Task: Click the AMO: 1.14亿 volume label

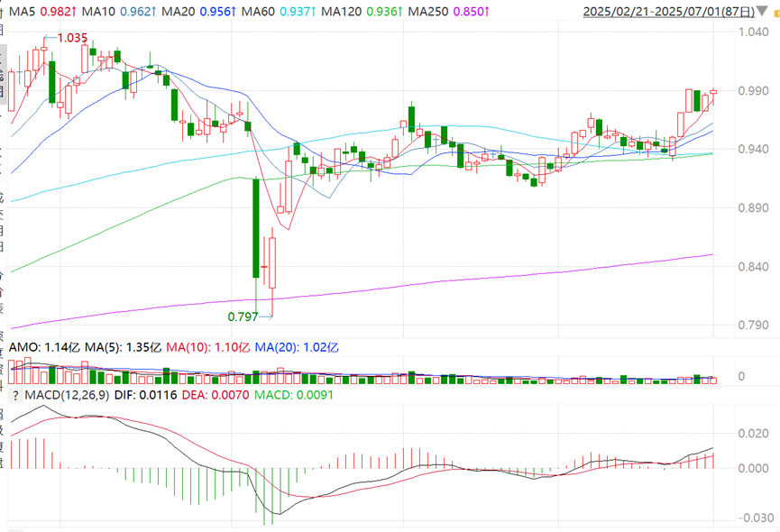Action: coord(44,347)
